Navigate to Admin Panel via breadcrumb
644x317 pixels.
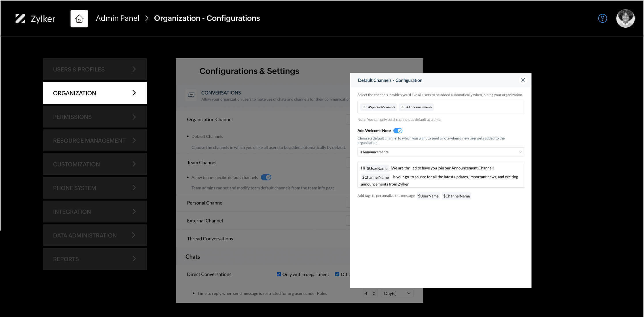[117, 18]
